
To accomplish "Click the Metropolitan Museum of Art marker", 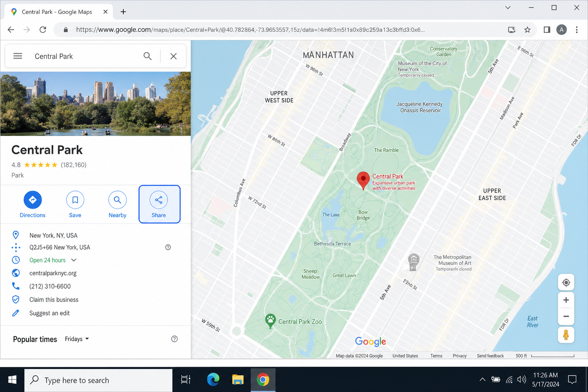I will [x=413, y=261].
